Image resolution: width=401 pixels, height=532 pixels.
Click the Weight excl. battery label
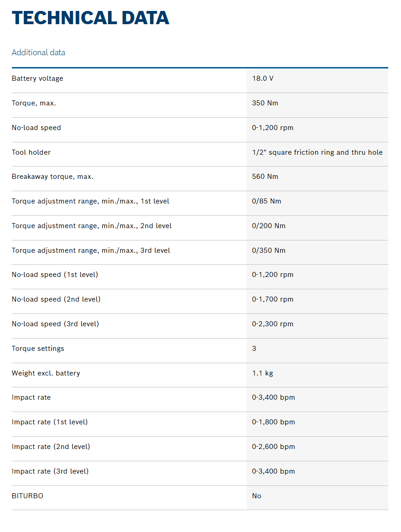[x=46, y=373]
